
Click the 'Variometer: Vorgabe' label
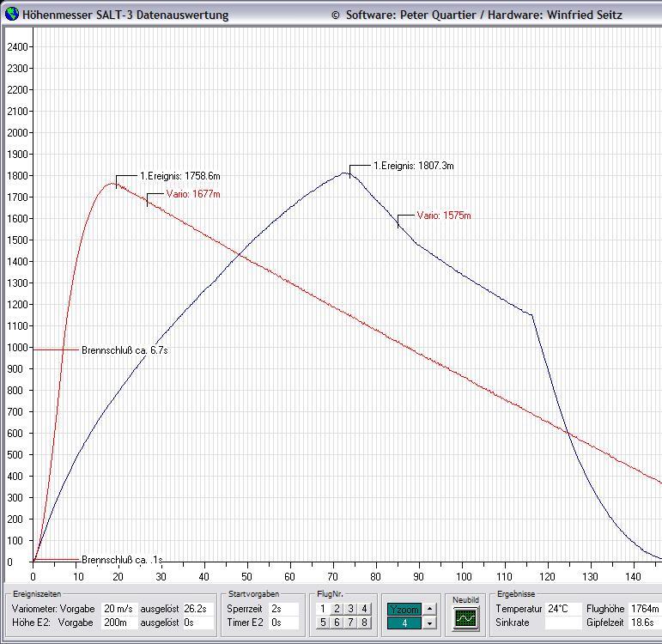pyautogui.click(x=53, y=609)
